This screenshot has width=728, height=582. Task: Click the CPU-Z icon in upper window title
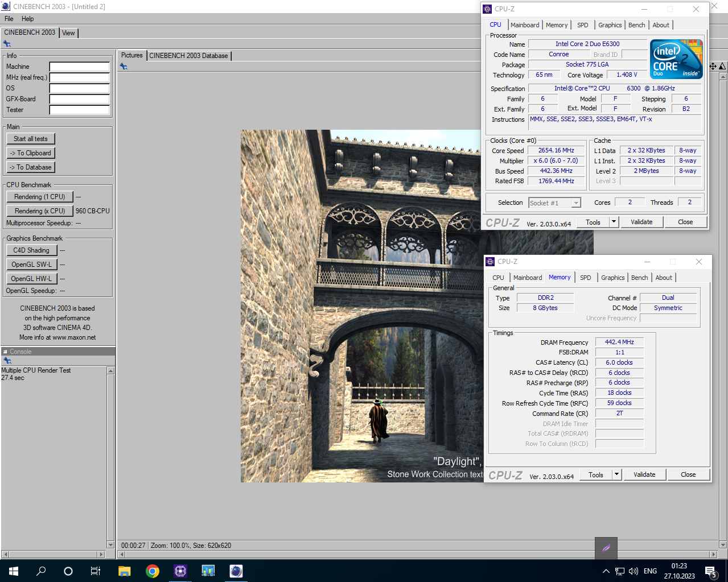(487, 9)
